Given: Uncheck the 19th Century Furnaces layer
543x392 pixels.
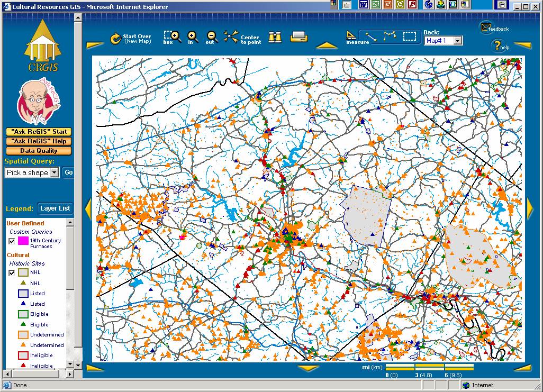Looking at the screenshot, I should [12, 241].
